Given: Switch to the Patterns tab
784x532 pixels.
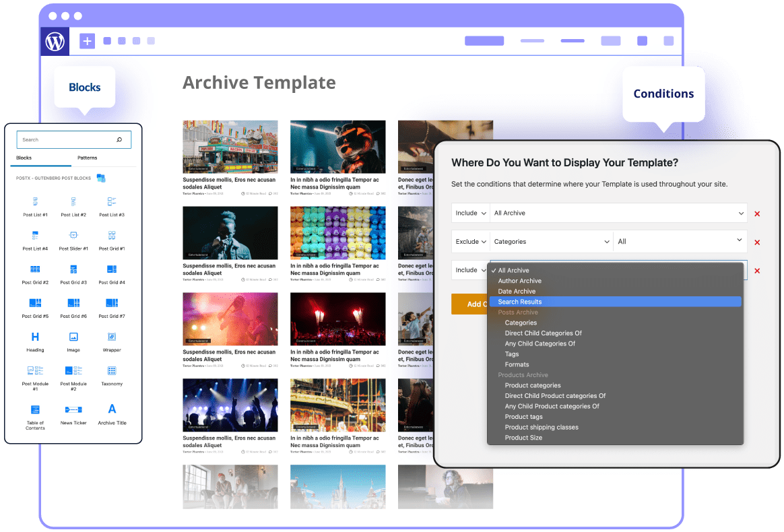Looking at the screenshot, I should coord(87,158).
